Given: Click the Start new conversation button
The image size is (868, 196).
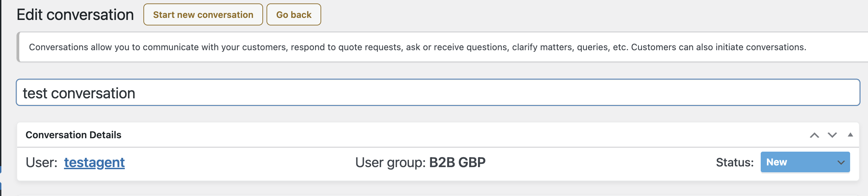Looking at the screenshot, I should point(203,15).
